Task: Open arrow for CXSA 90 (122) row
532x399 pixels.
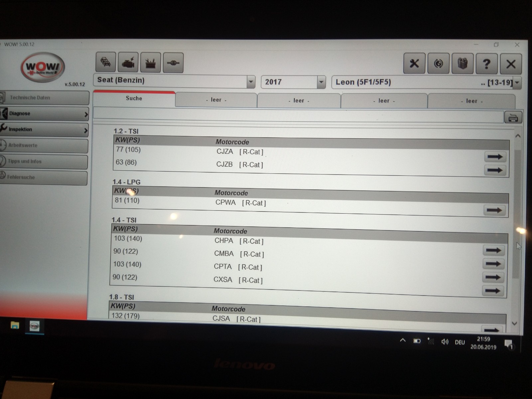Action: coord(492,291)
